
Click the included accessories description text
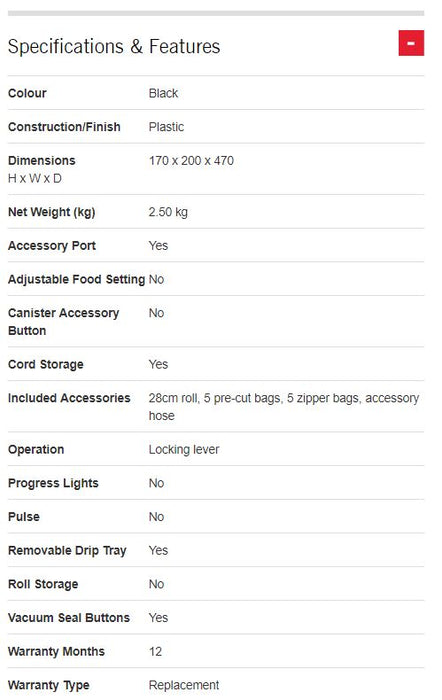click(284, 407)
